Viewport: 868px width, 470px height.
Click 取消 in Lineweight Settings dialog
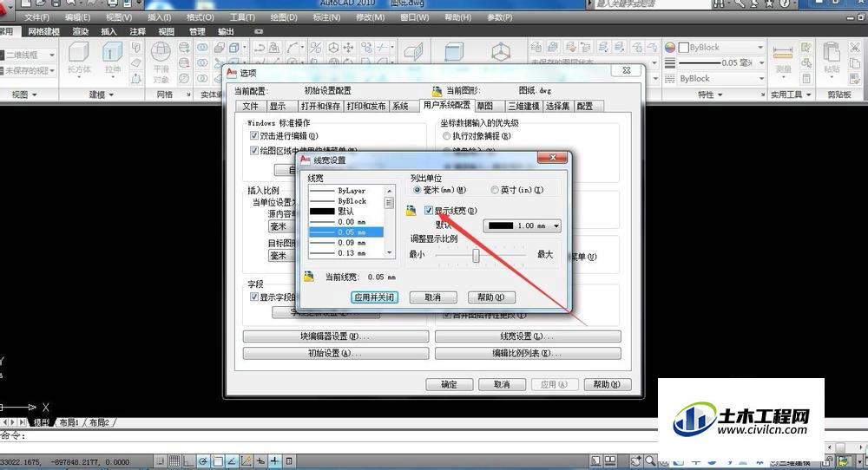tap(433, 297)
